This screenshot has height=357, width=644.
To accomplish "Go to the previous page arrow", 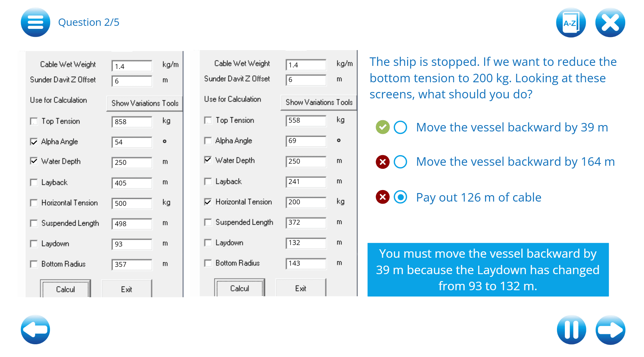I will click(35, 329).
